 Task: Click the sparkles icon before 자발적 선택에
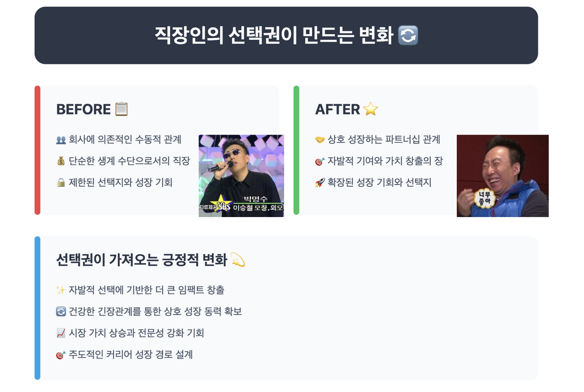point(60,290)
